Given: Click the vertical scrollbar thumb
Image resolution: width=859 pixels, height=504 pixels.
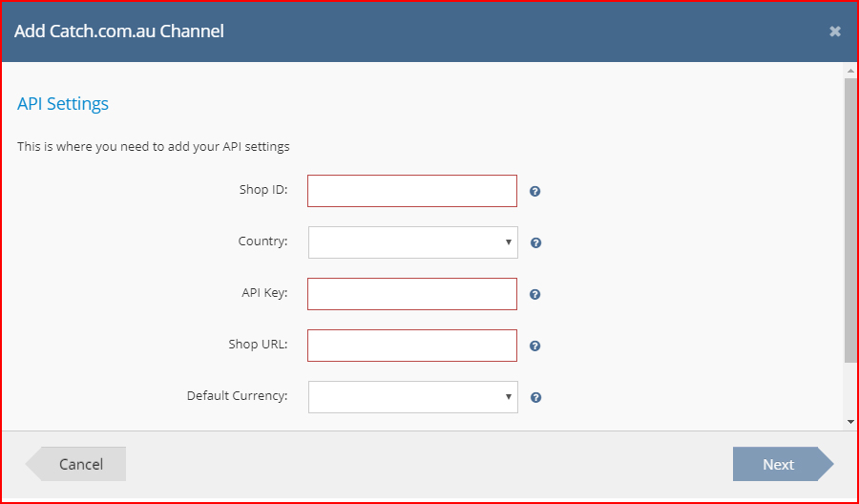Looking at the screenshot, I should point(850,220).
